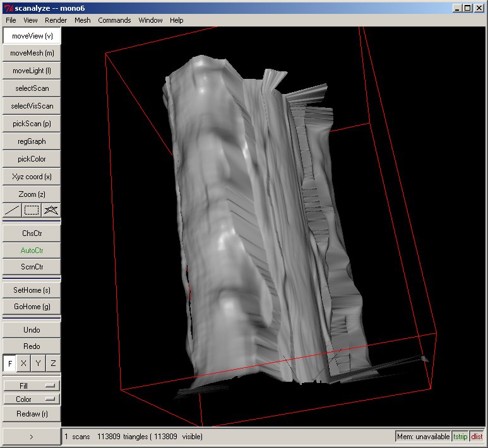Pick the polygon shape selection tool
Image resolution: width=488 pixels, height=448 pixels.
(x=51, y=210)
